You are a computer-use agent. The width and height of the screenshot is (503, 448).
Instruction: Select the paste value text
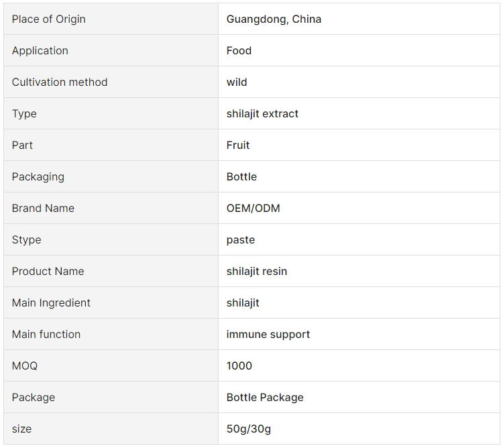(241, 240)
